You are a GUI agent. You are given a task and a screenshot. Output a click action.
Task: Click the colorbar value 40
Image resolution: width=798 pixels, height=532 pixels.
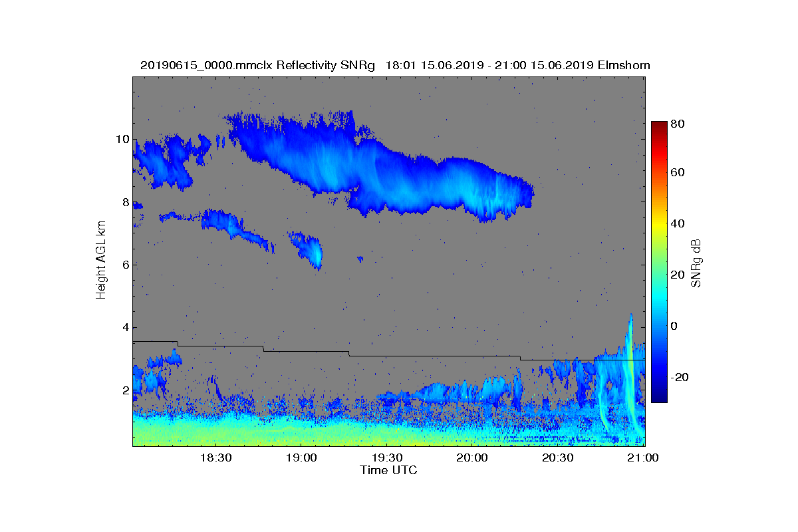point(678,223)
